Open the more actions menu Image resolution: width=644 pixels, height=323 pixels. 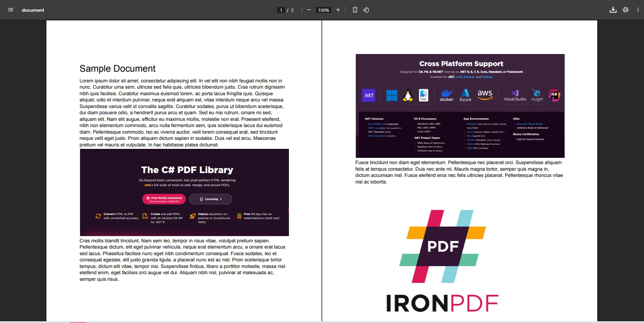tap(638, 10)
